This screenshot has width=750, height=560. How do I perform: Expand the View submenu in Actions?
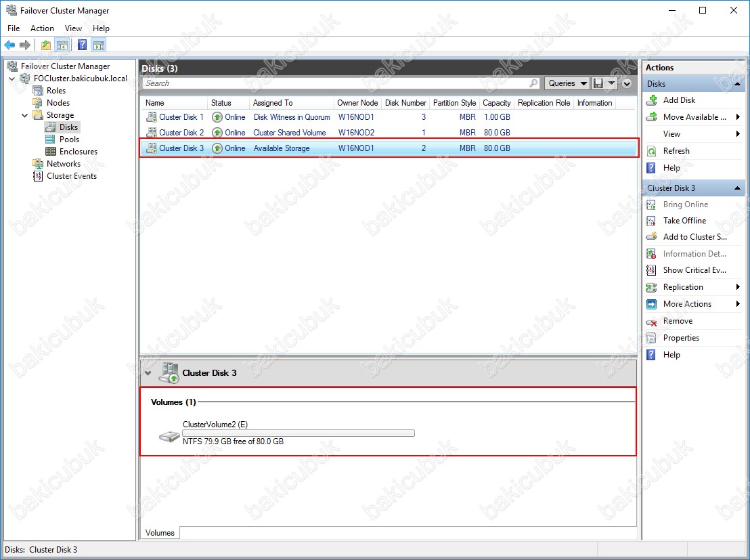(x=738, y=134)
